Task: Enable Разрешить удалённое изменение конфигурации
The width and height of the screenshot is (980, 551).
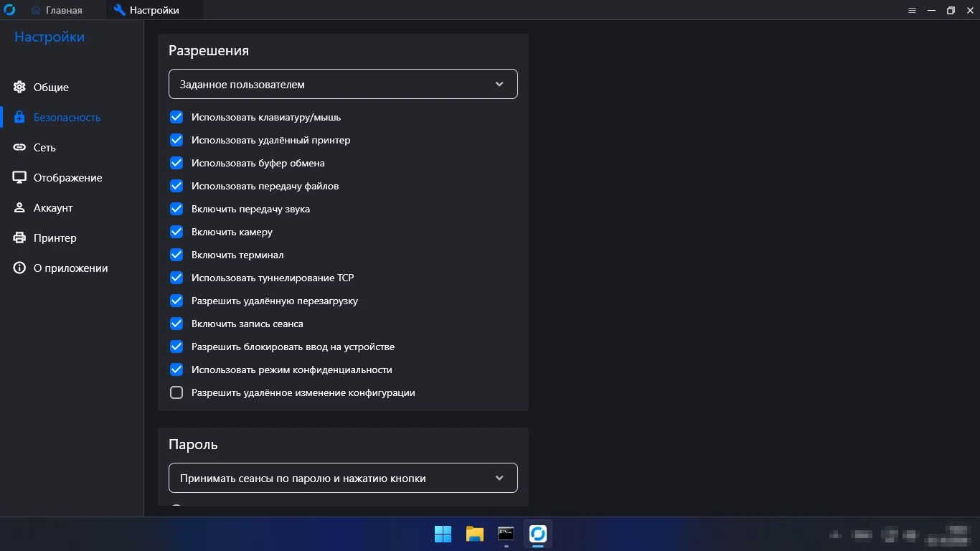Action: (x=176, y=392)
